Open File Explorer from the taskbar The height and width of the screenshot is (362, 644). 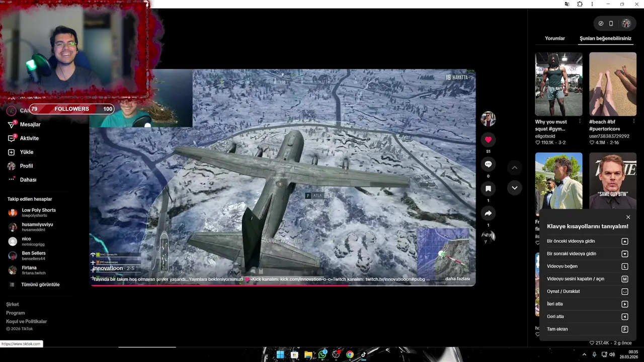pos(308,354)
